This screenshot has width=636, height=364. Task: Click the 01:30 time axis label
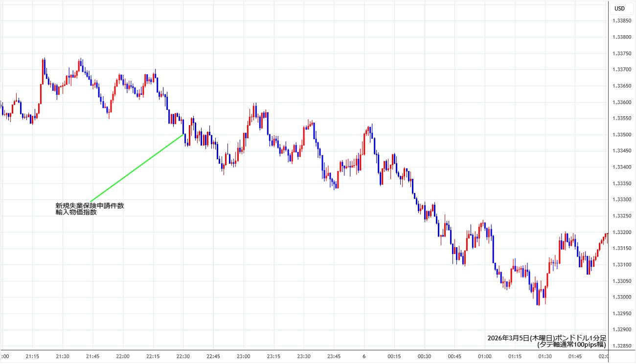coord(545,356)
